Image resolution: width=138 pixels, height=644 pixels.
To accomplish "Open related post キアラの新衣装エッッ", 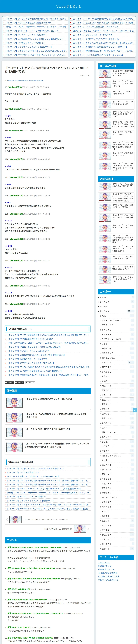I will (23, 472).
